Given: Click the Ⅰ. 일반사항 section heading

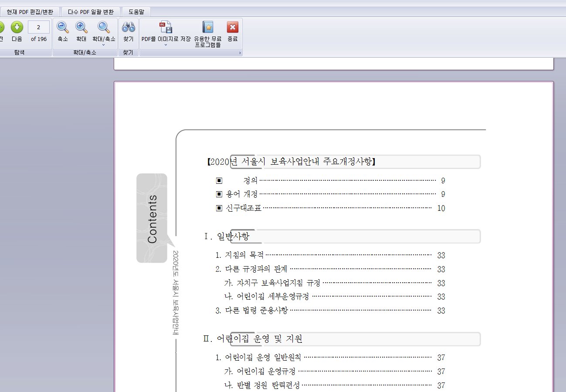Looking at the screenshot, I should [x=227, y=236].
